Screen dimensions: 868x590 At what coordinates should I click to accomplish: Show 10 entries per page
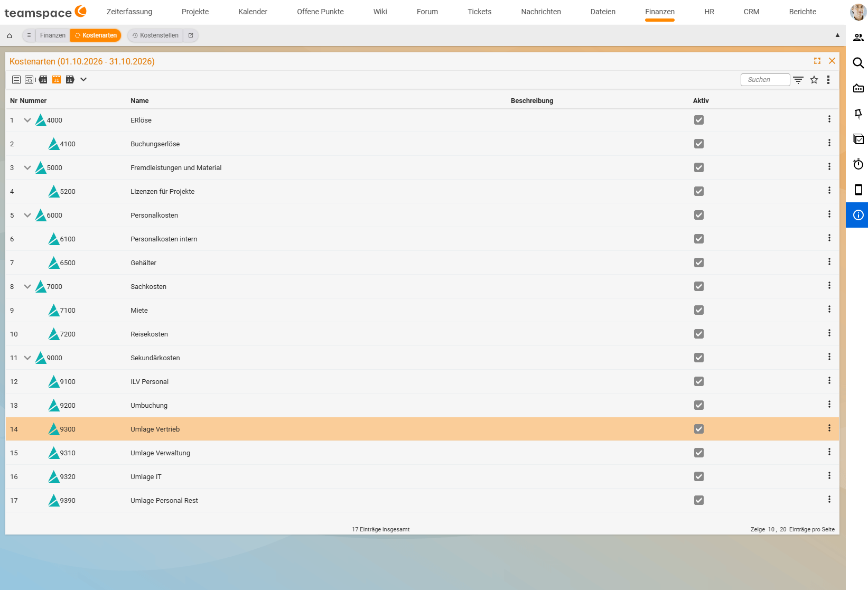(771, 529)
